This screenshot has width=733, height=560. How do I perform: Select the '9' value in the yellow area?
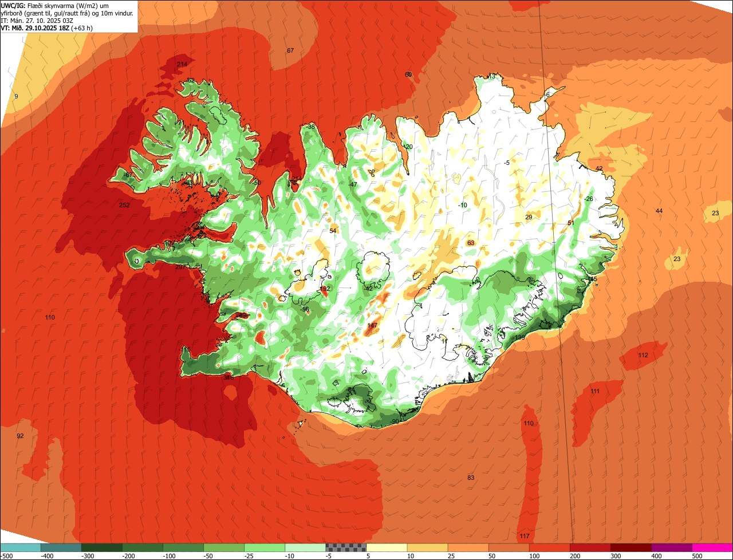[16, 96]
